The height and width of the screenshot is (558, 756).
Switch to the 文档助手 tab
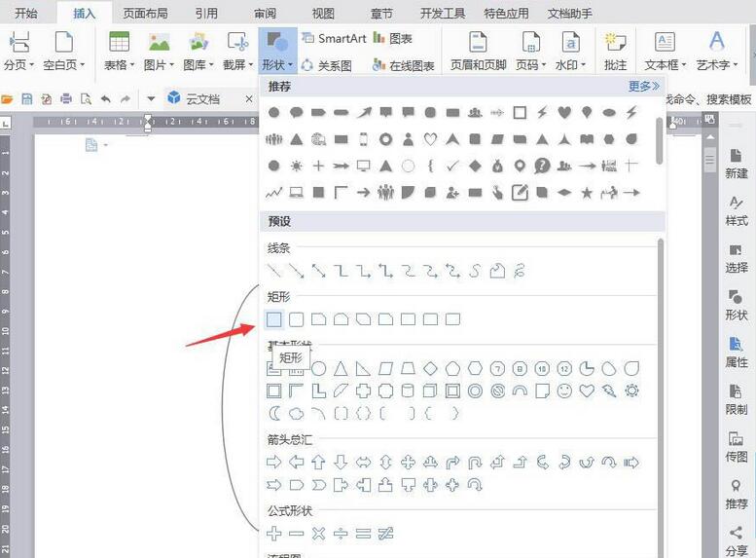point(569,13)
